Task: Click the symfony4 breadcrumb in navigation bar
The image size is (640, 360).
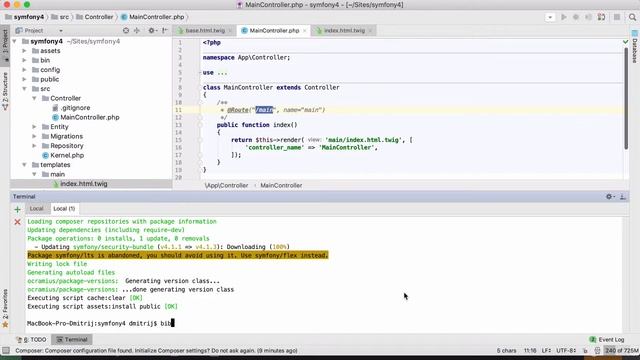Action: point(24,17)
